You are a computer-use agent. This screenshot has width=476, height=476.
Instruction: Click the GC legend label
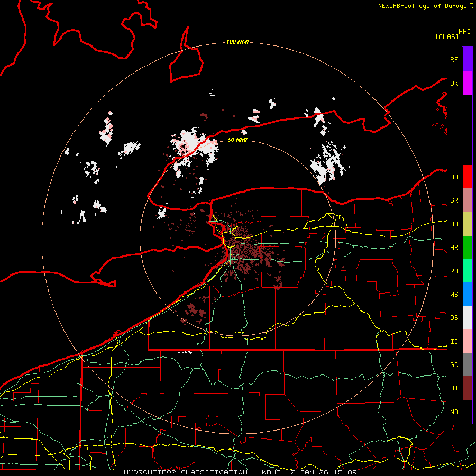coord(454,365)
